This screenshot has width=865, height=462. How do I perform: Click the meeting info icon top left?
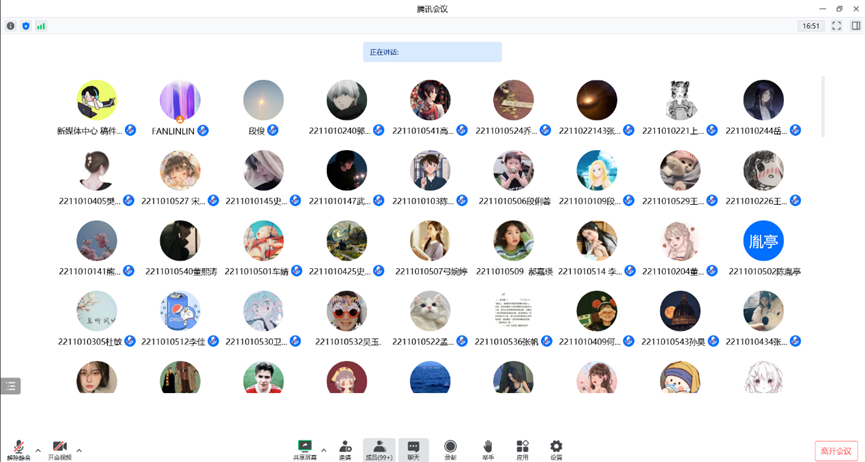pos(11,26)
